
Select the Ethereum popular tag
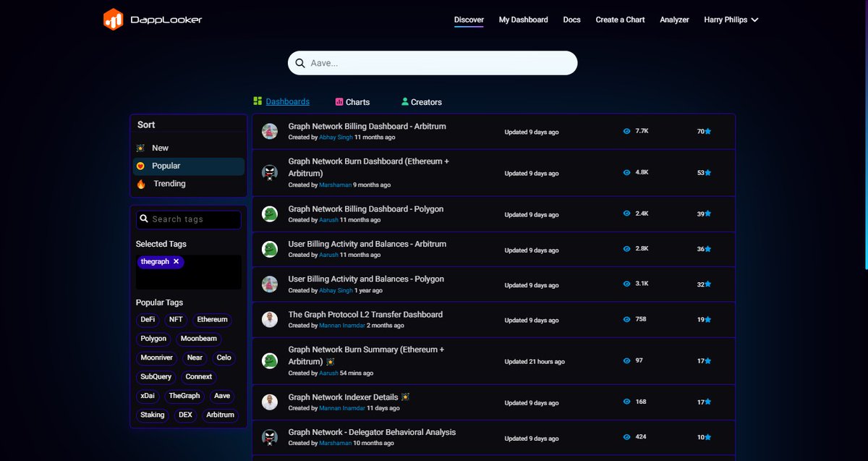click(212, 319)
